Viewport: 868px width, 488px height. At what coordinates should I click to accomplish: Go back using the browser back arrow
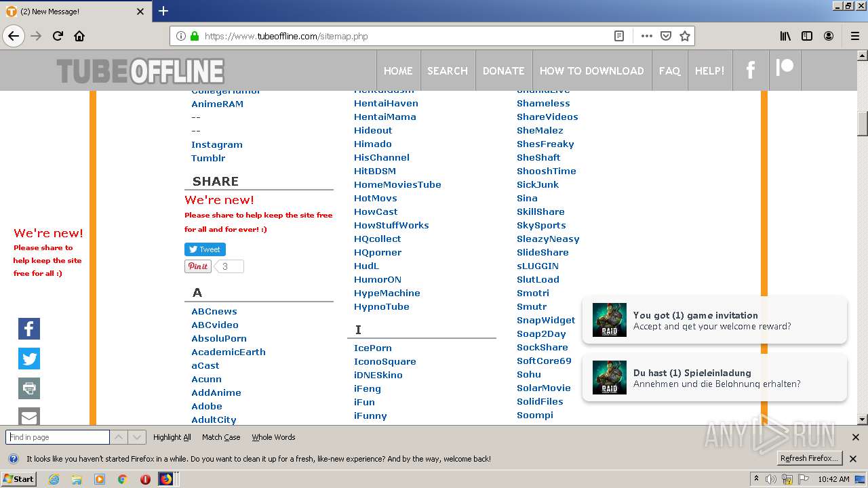point(14,36)
